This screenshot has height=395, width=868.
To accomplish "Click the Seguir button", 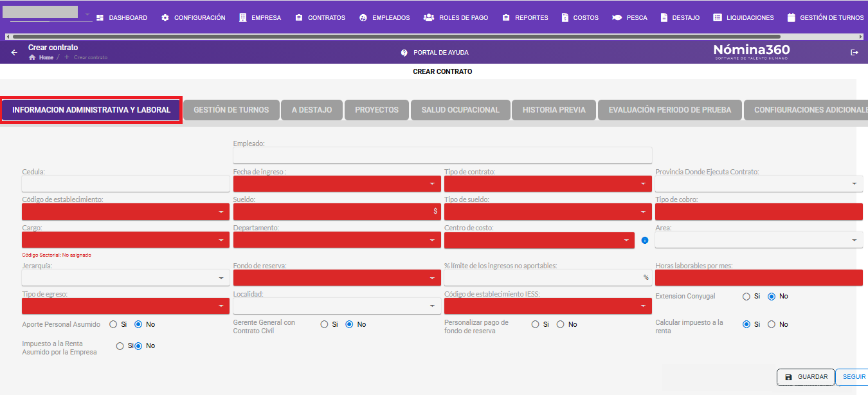I will point(854,377).
